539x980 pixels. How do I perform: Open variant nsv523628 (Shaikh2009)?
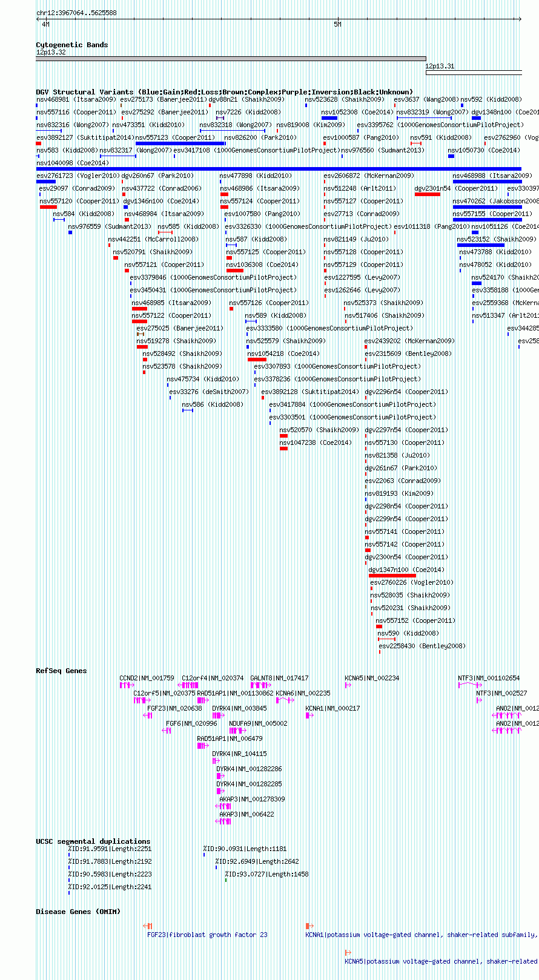click(x=344, y=99)
